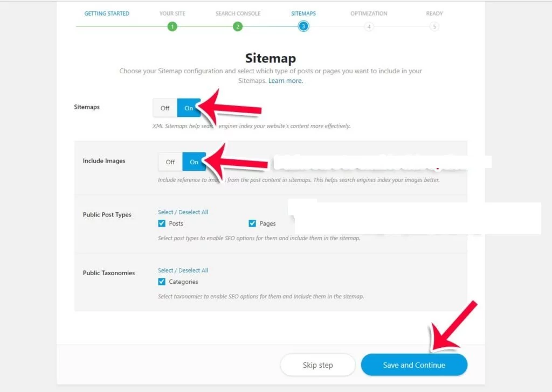Screen dimensions: 552x392
Task: Uncheck the Pages checkbox
Action: coord(252,223)
